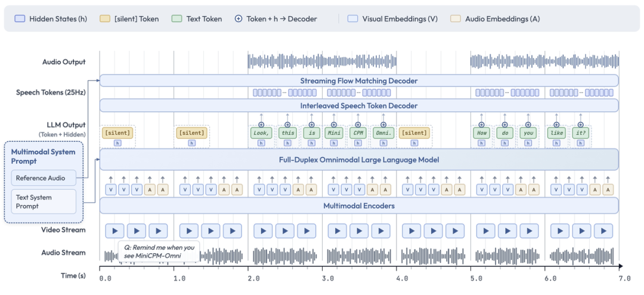Viewport: 644px width, 295px height.
Task: Click the 'Audio Embeddings (A)' legend swatch
Action: pos(456,19)
